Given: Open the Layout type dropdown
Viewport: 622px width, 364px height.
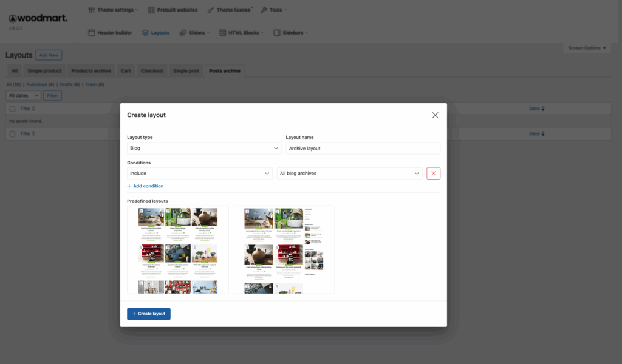Looking at the screenshot, I should coord(204,148).
